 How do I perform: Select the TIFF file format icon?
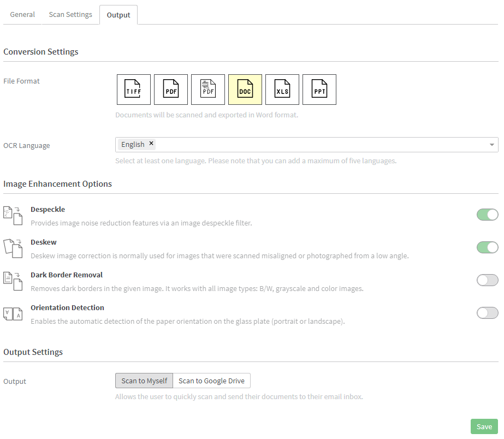[133, 90]
